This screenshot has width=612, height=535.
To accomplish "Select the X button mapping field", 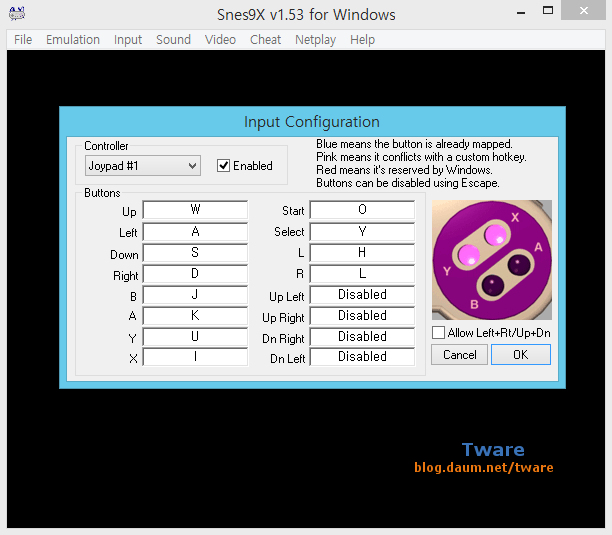I will (195, 357).
